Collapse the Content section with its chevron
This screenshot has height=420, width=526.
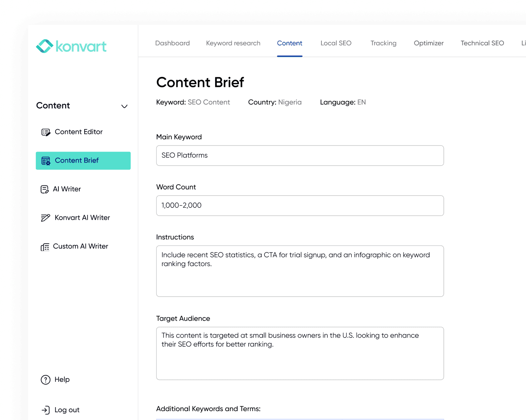(124, 106)
